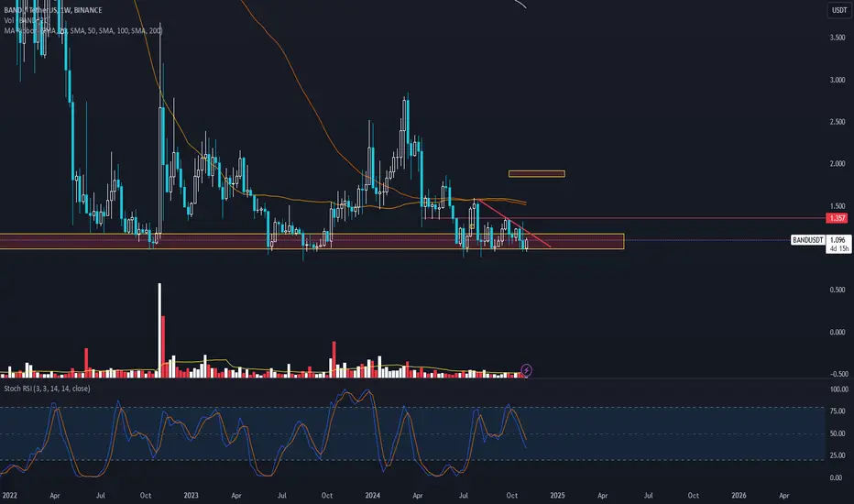Click the 2022 time axis label
Image resolution: width=854 pixels, height=504 pixels.
(x=9, y=495)
